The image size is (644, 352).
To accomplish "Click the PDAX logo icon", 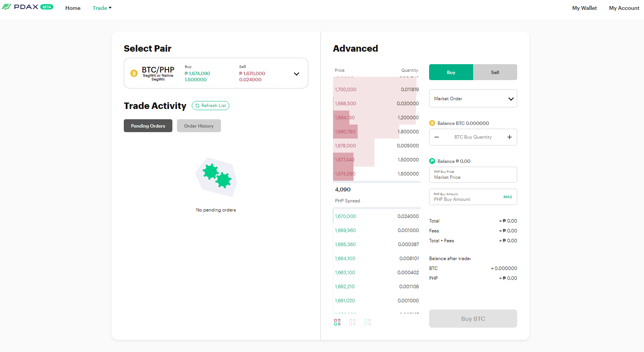I will (x=6, y=7).
